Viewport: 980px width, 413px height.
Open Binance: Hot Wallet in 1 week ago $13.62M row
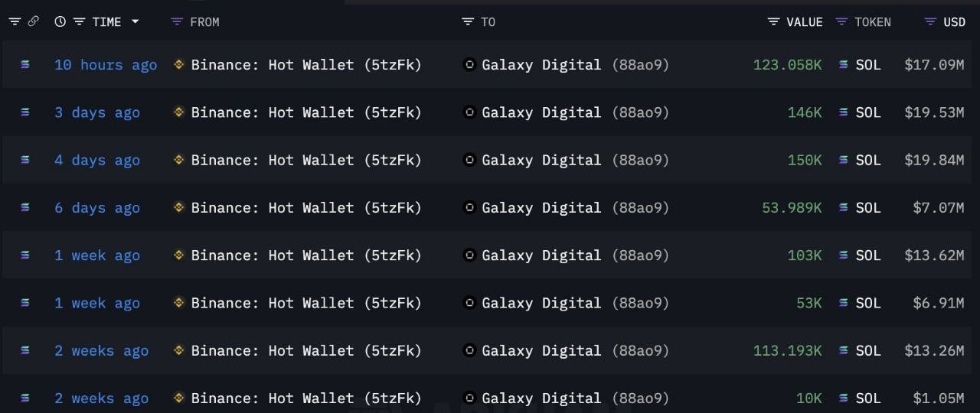(x=306, y=255)
